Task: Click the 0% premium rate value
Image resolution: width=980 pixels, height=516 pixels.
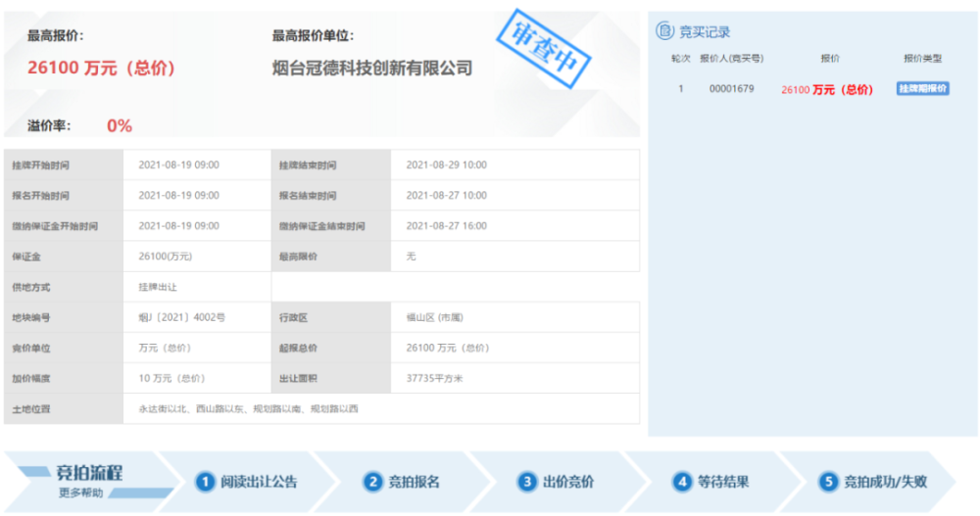Action: tap(120, 125)
